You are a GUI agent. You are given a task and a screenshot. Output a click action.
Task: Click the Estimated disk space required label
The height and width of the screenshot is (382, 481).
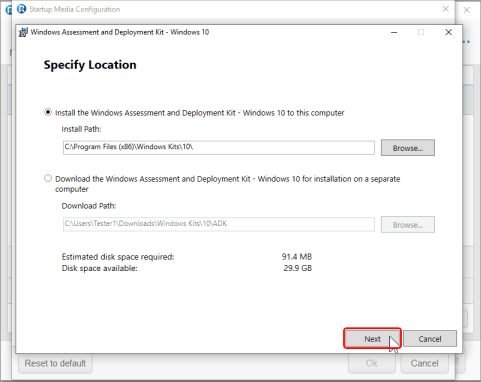pos(118,257)
